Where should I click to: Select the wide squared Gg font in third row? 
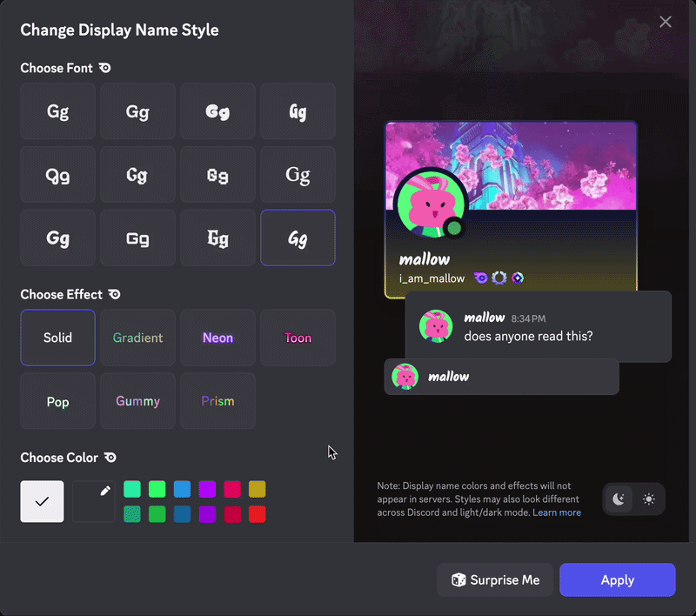pyautogui.click(x=137, y=238)
